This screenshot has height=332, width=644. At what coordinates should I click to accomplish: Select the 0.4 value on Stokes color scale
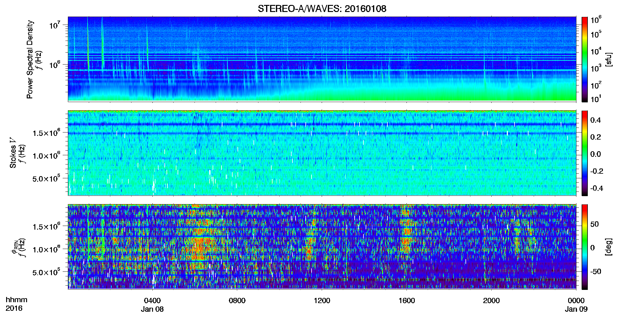596,120
